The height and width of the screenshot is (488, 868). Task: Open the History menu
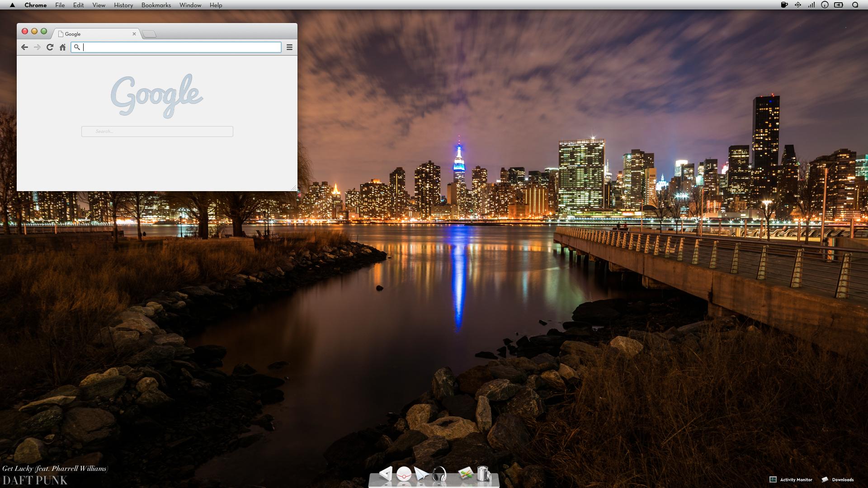123,5
